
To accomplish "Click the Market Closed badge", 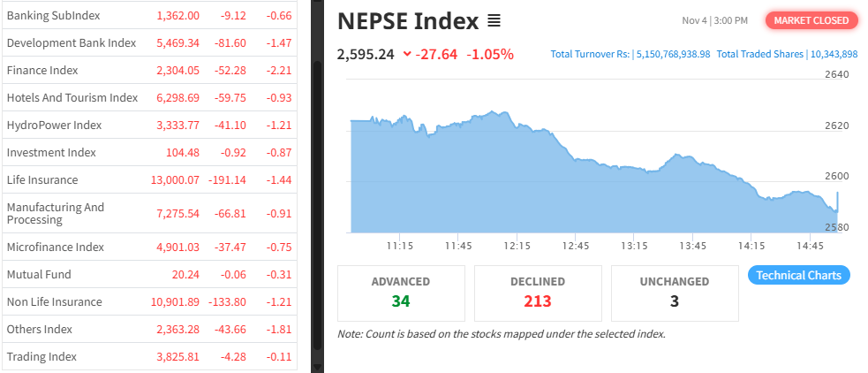I will pyautogui.click(x=811, y=20).
